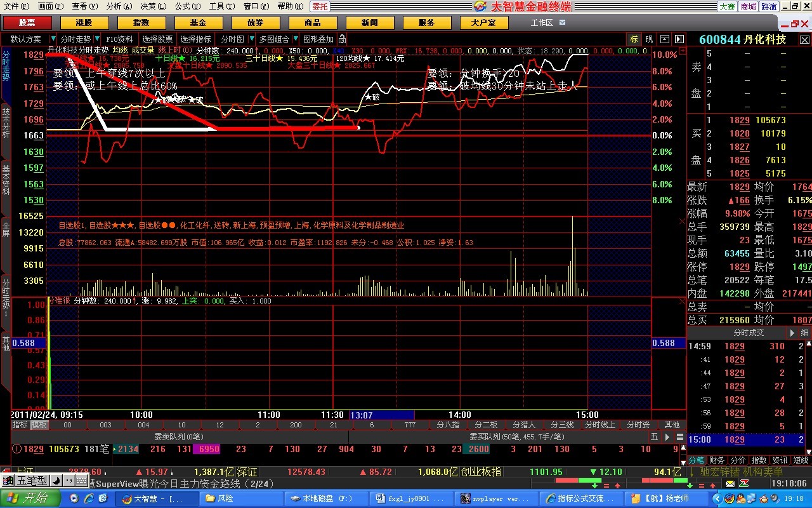Screen dimensions: 812x508
Task: Select the 服务 market tab
Action: [426, 23]
